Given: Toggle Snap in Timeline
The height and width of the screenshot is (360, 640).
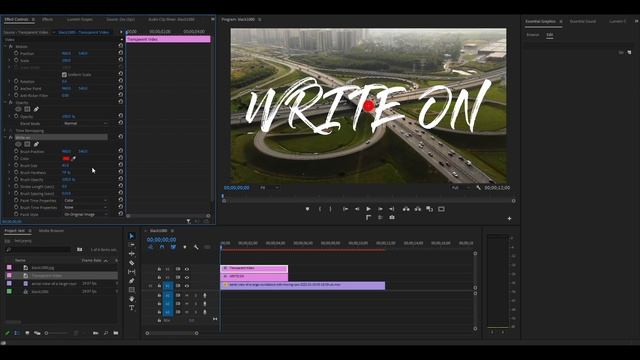Looking at the screenshot, I should pos(162,247).
